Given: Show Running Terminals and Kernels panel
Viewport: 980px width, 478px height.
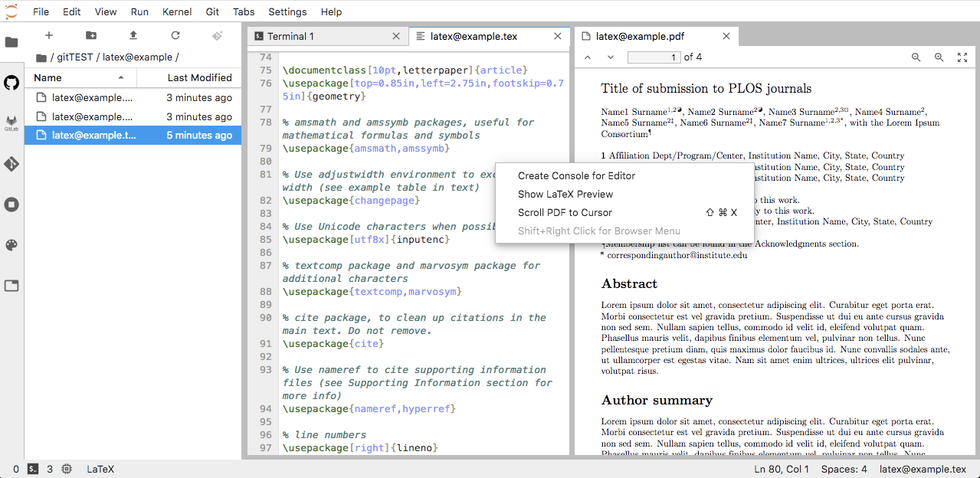Looking at the screenshot, I should [11, 205].
